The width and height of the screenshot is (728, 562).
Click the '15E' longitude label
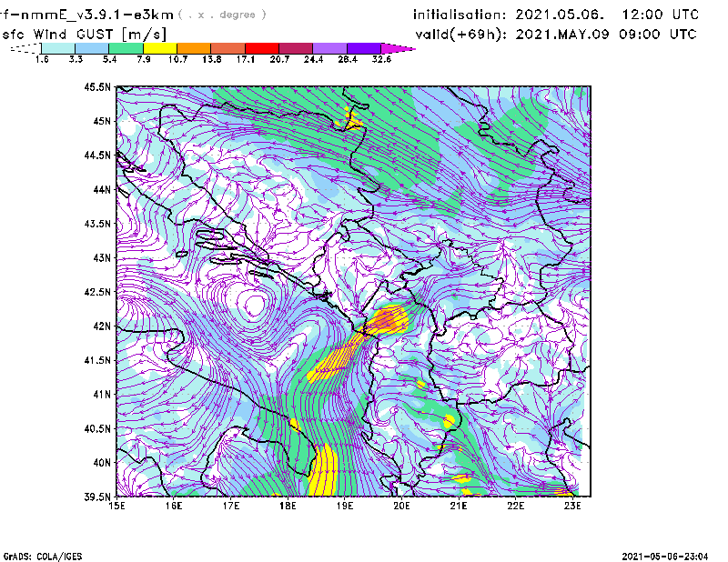click(x=116, y=506)
